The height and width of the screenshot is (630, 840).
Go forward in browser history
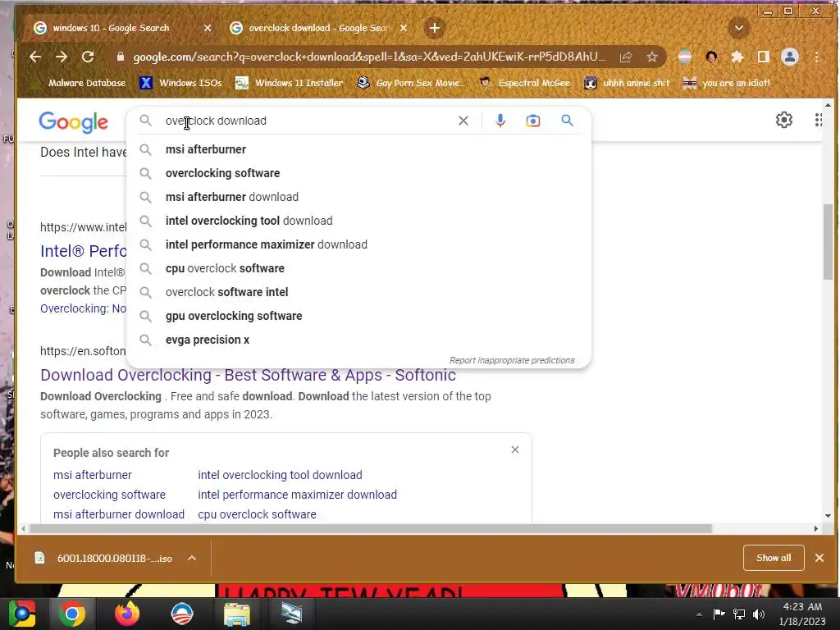click(62, 57)
